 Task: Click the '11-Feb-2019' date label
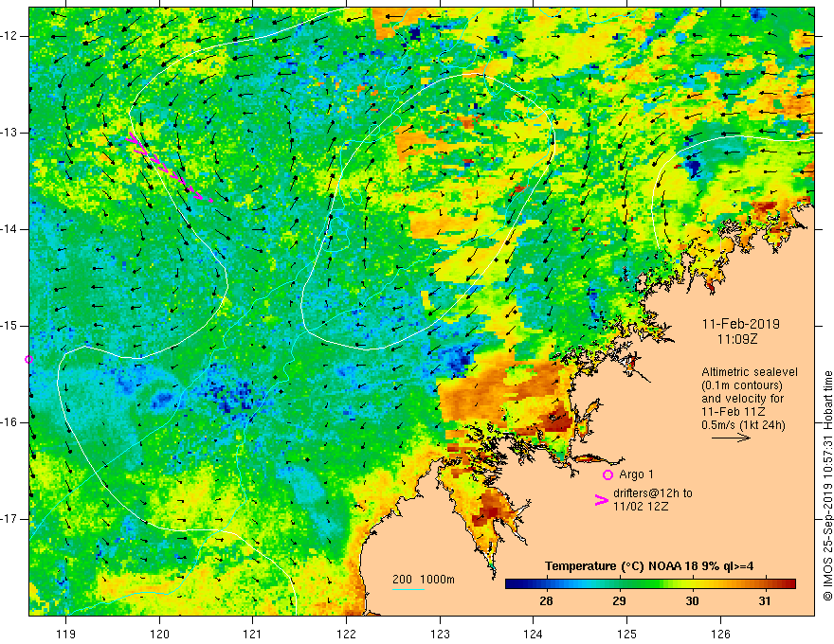(741, 324)
